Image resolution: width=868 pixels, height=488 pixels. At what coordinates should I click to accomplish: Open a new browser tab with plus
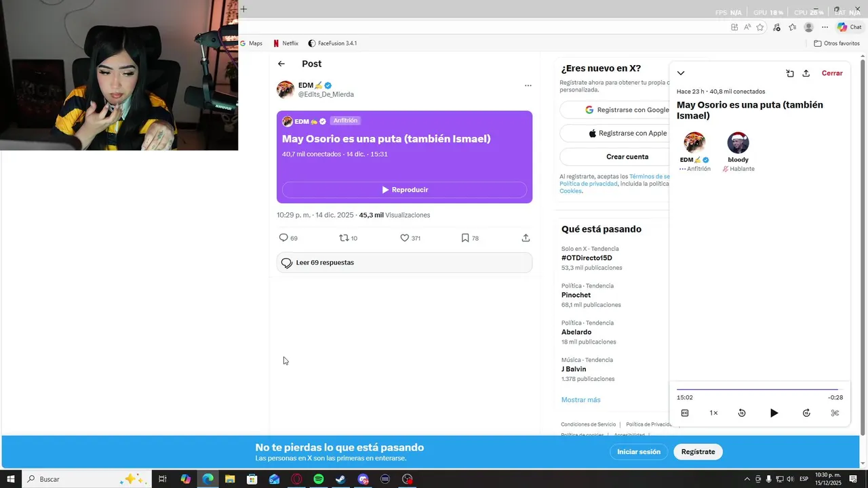243,9
